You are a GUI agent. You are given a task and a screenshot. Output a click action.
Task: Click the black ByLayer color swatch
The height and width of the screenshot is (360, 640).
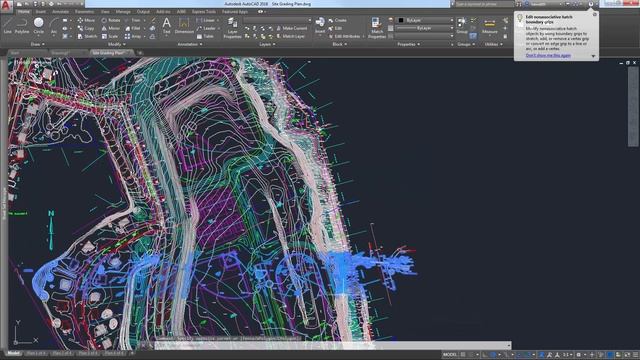(x=401, y=20)
